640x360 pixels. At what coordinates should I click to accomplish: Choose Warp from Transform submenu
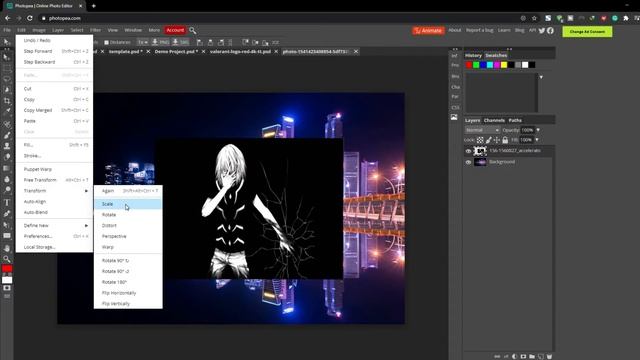[x=128, y=247]
